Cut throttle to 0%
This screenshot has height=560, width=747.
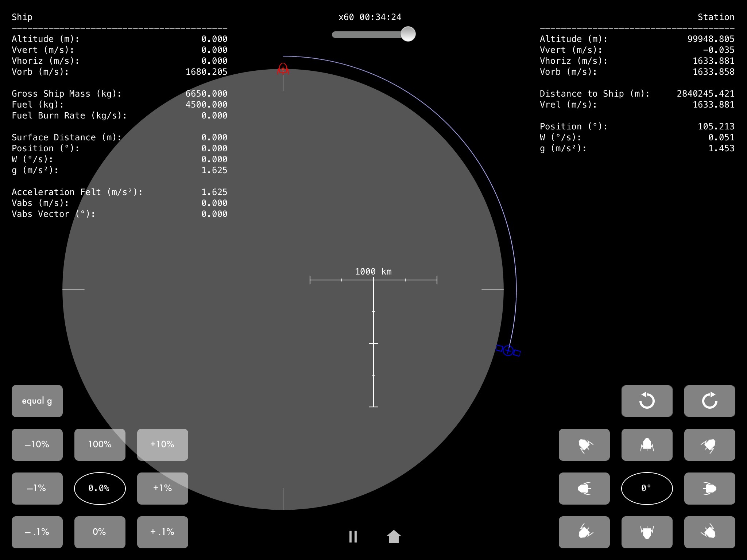[100, 532]
